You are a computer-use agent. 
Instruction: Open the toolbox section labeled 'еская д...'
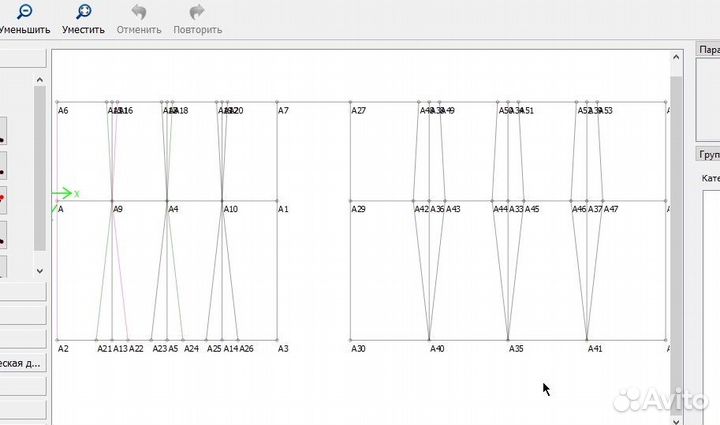(22, 364)
